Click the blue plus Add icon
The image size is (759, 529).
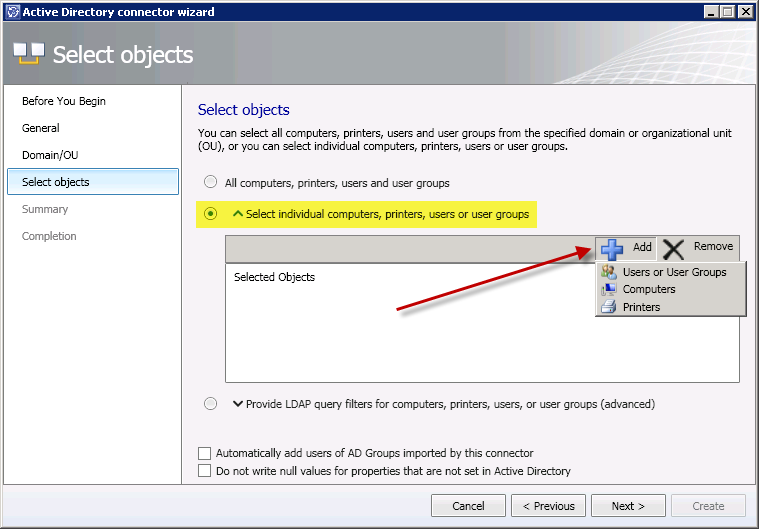click(x=612, y=248)
